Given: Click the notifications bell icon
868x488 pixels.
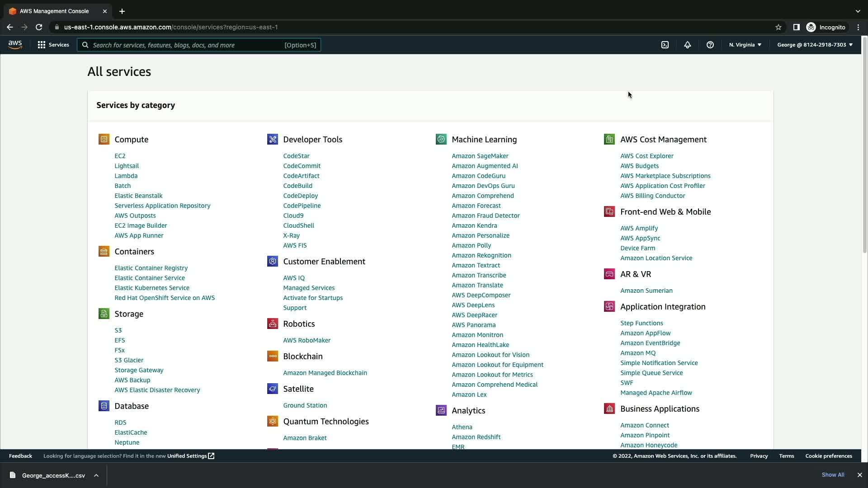Looking at the screenshot, I should (x=687, y=45).
